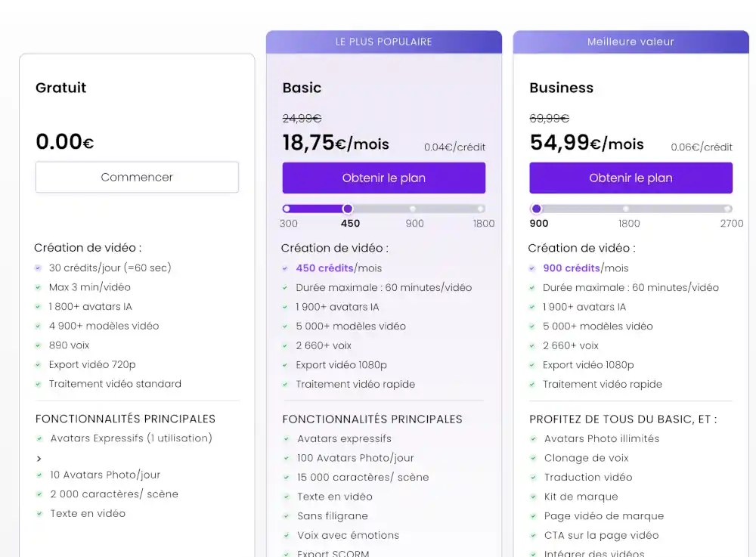Select the 1800 credits stop on Business slider

pos(626,209)
